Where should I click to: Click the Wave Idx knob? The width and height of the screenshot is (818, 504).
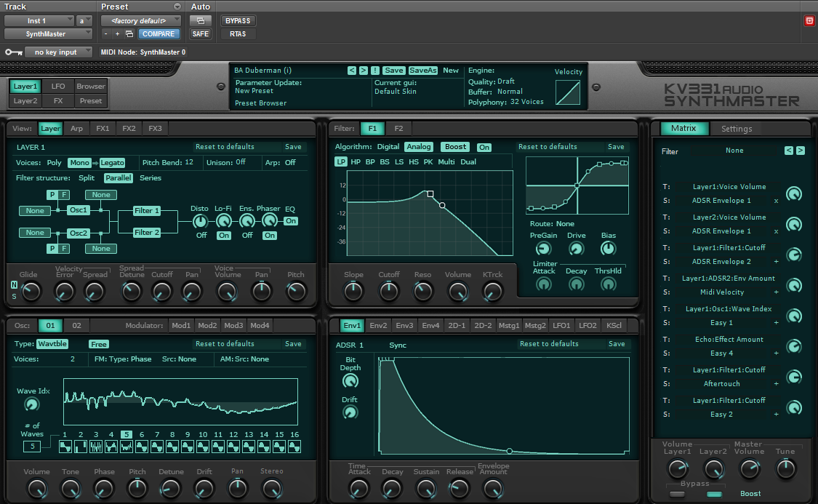(x=32, y=405)
